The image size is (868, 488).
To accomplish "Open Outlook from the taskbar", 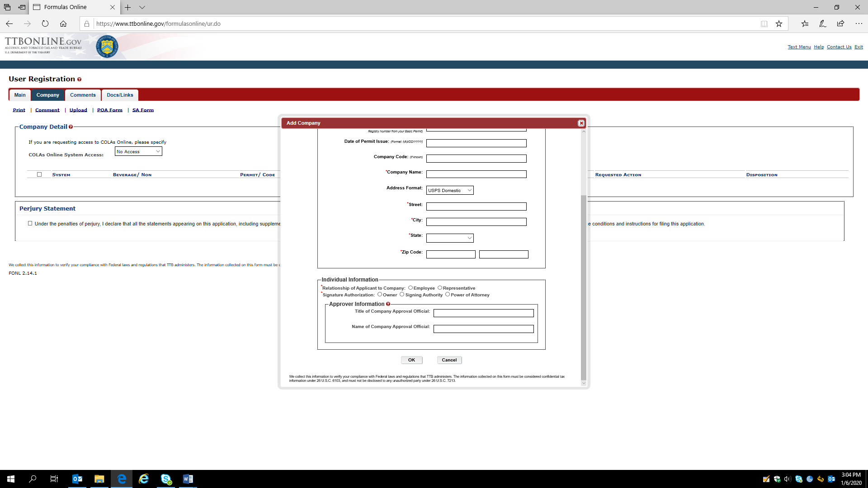I will click(77, 479).
